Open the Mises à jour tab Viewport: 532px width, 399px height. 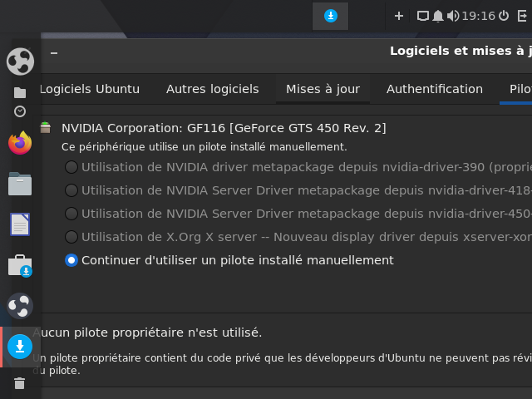click(x=323, y=89)
